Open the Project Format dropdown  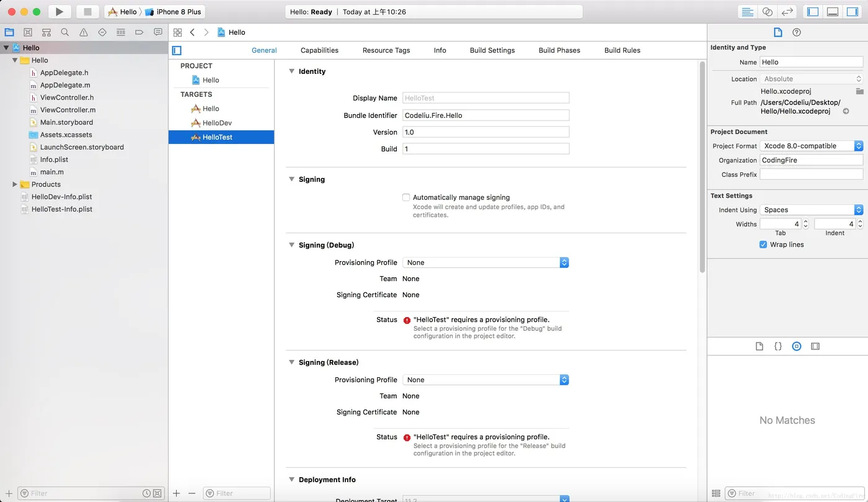(x=812, y=146)
